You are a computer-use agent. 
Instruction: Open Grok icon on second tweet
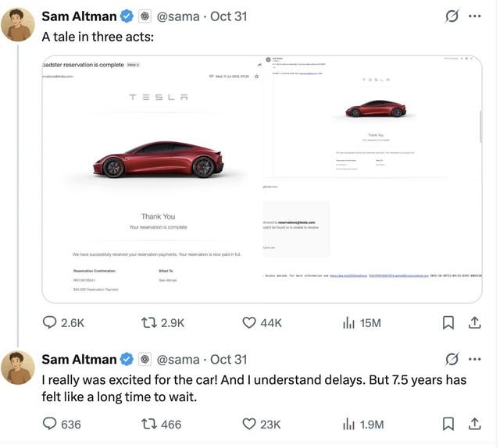click(451, 359)
